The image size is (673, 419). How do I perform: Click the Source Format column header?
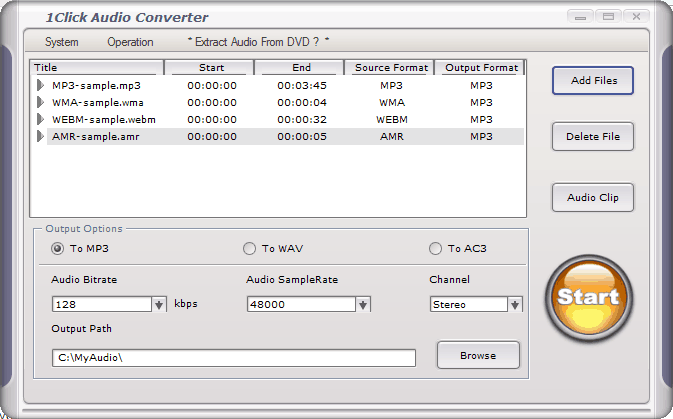click(389, 68)
